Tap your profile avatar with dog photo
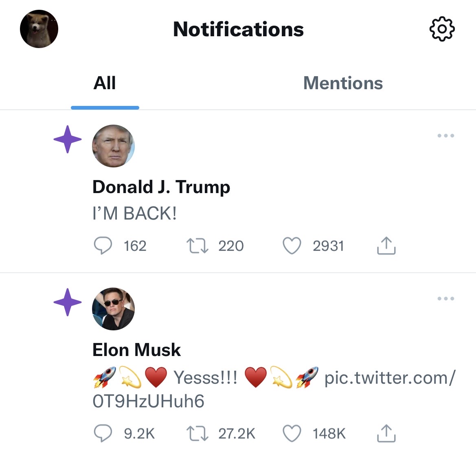Screen dimensions: 476x455 (x=39, y=29)
